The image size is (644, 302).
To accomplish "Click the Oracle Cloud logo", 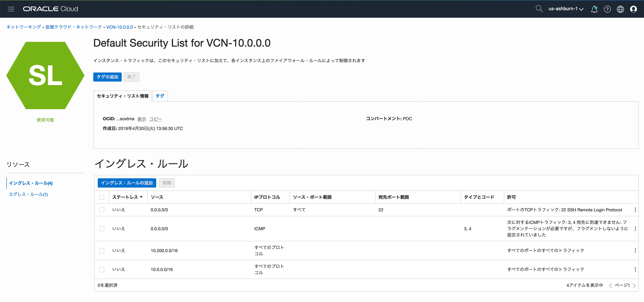I will (51, 9).
